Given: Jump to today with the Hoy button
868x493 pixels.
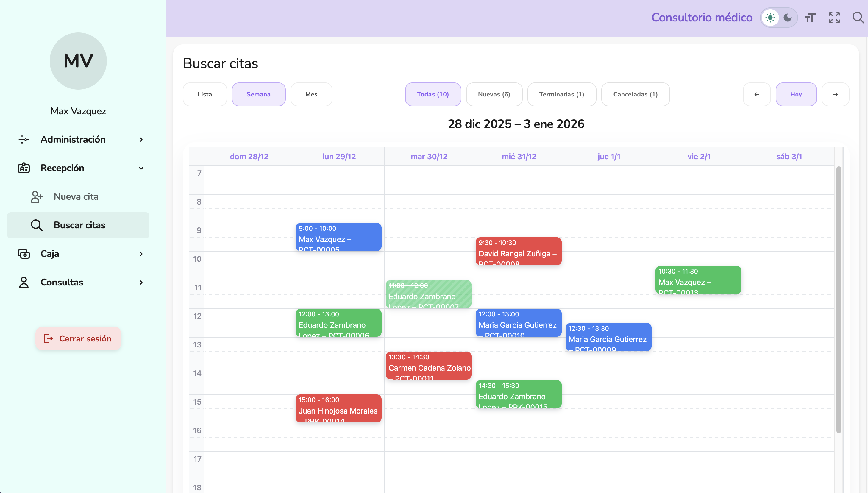Looking at the screenshot, I should point(796,94).
